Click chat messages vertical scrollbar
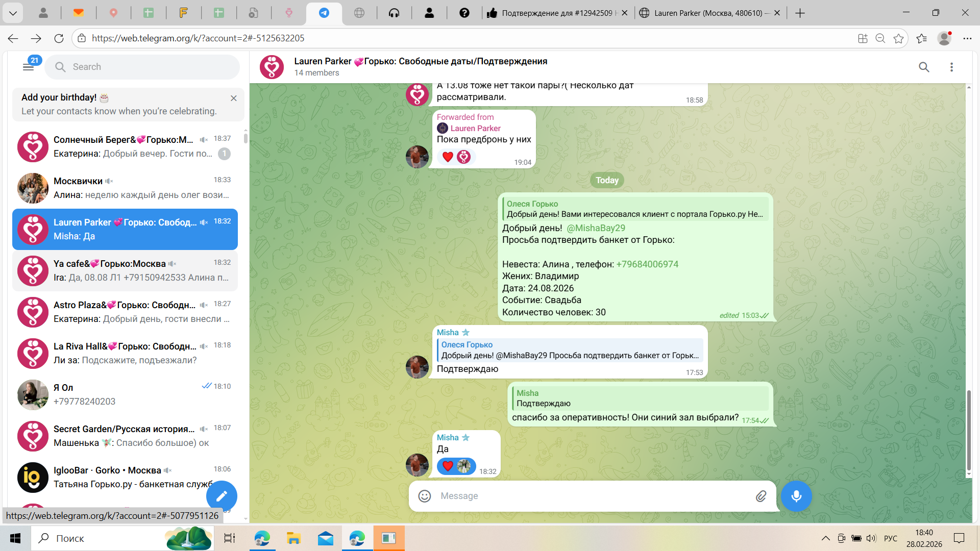The width and height of the screenshot is (980, 551). [968, 430]
